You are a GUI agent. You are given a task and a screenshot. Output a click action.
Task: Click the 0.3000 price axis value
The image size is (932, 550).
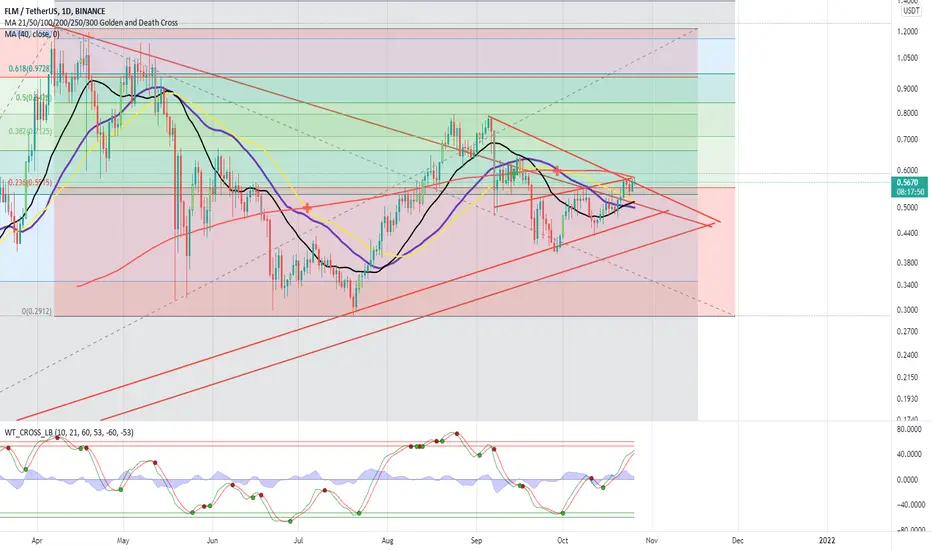[907, 310]
